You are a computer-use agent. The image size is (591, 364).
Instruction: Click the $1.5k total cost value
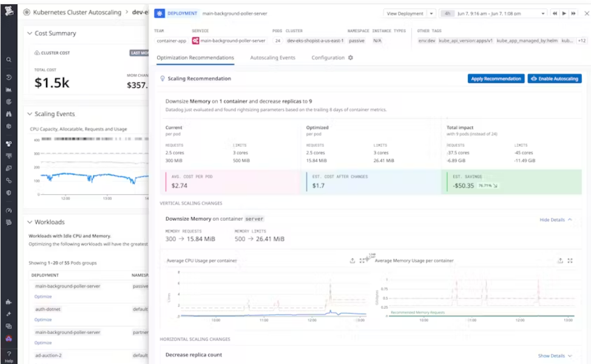52,83
